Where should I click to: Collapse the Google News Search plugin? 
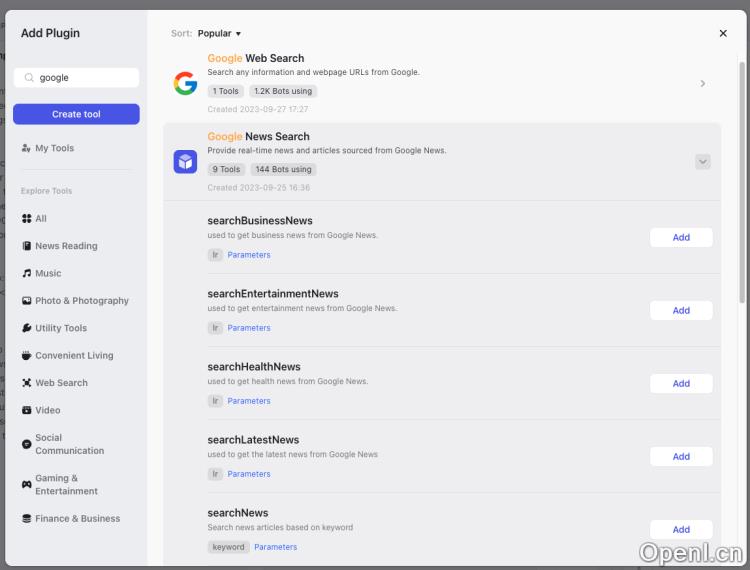pyautogui.click(x=702, y=162)
